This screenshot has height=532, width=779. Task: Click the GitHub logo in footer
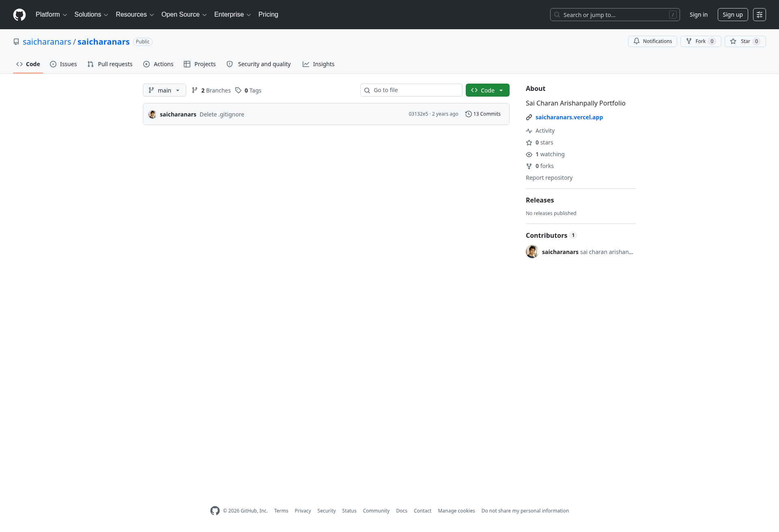pyautogui.click(x=215, y=511)
